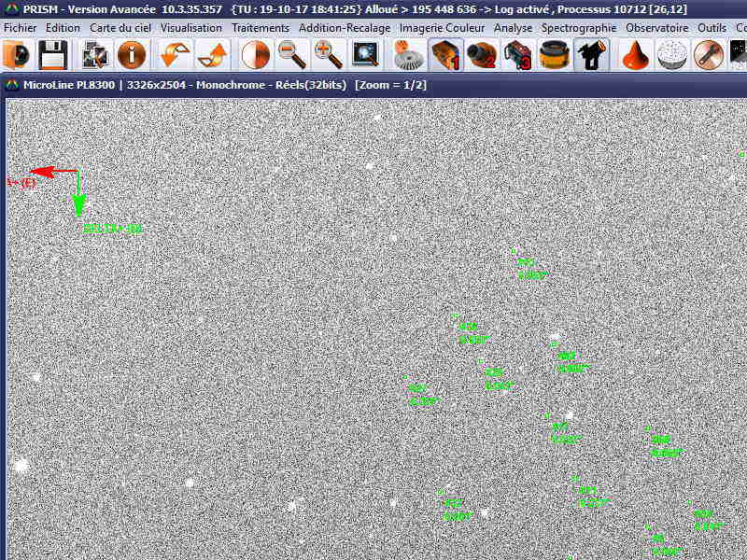Click the orange cone icon

click(x=636, y=56)
